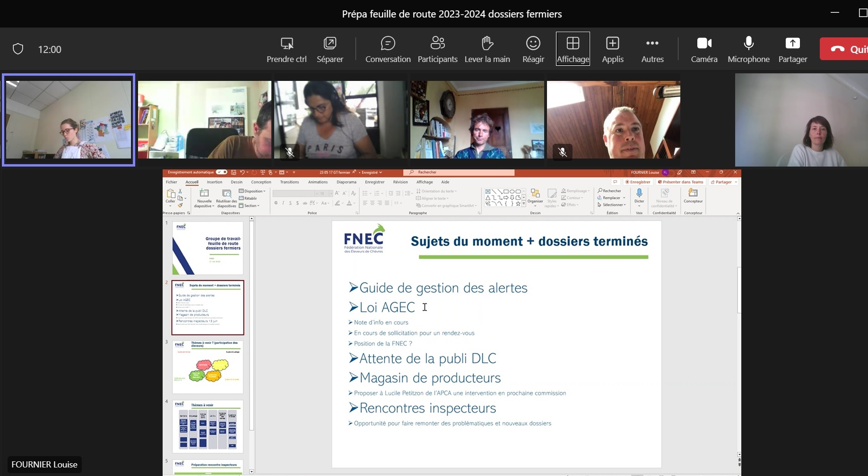Raise hand with Lever la main

pos(487,49)
